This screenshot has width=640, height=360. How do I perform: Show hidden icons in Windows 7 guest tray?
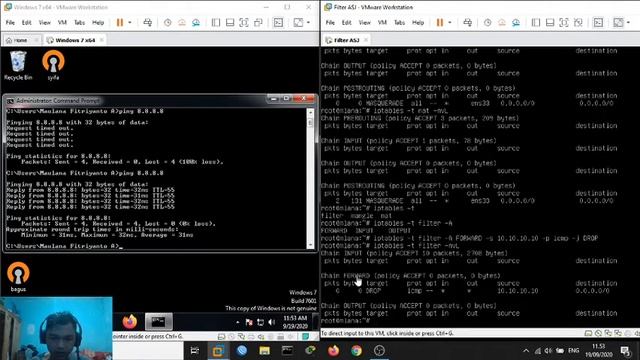pos(238,322)
